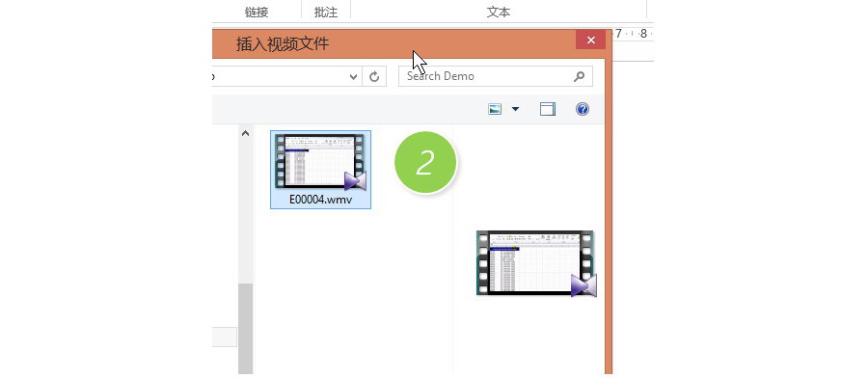The height and width of the screenshot is (378, 868).
Task: Click the scroll up arrow in navigation pane
Action: (x=246, y=133)
